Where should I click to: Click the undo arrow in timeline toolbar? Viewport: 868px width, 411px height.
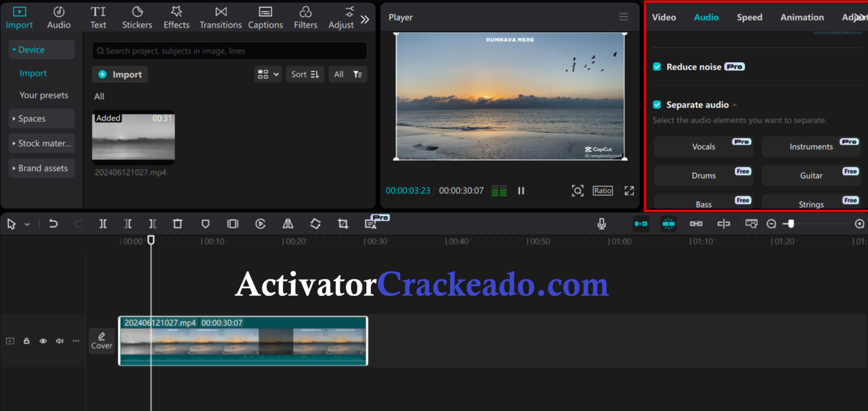coord(53,224)
